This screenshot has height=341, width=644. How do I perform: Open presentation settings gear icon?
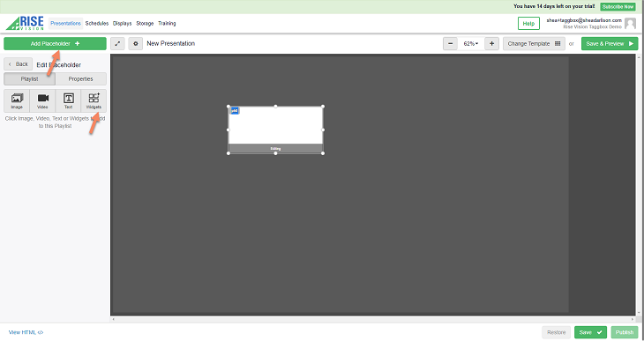coord(136,43)
